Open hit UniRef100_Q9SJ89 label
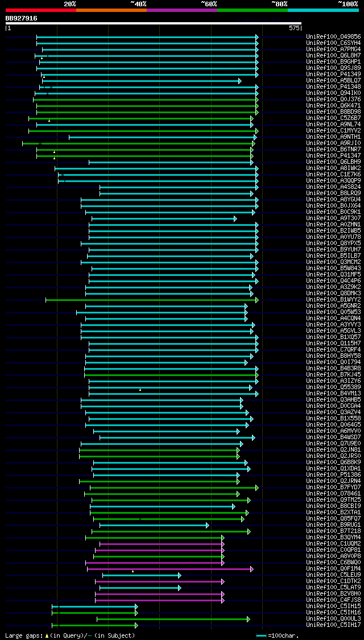 pos(333,68)
